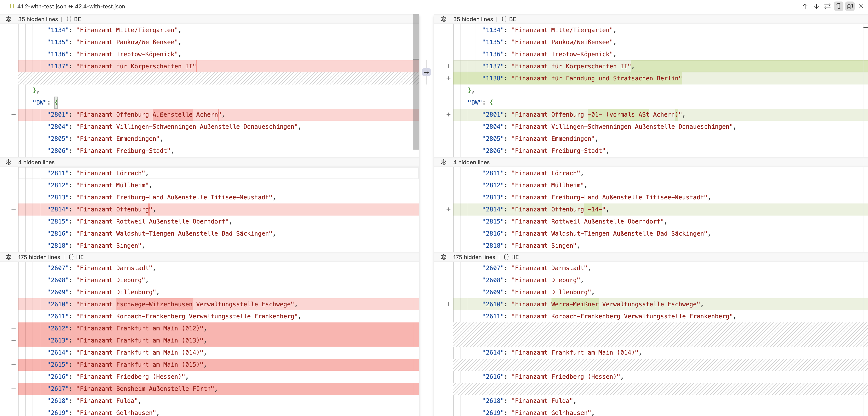868x416 pixels.
Task: Click plus marker beside line 1138
Action: 448,78
